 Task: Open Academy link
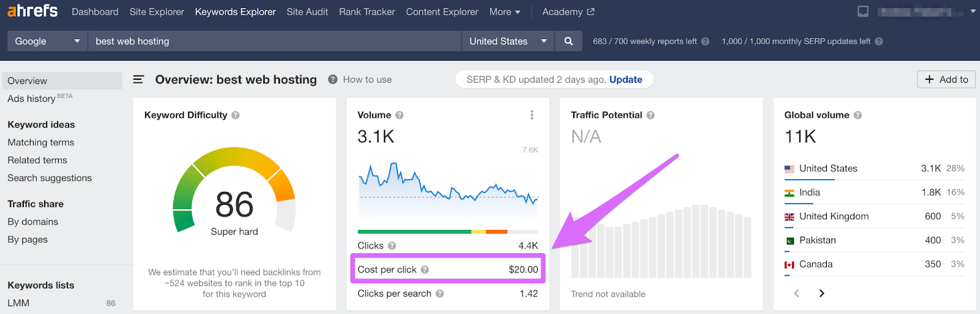(562, 12)
